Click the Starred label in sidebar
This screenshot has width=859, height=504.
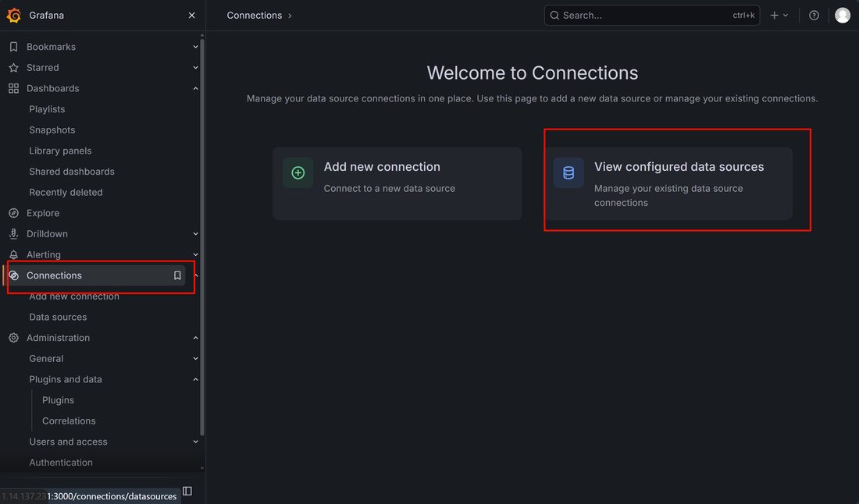tap(43, 68)
